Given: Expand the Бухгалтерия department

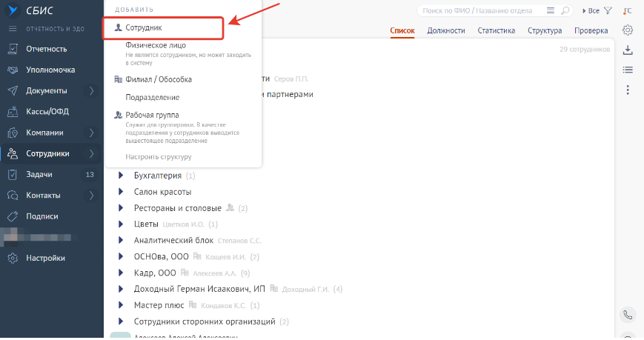Looking at the screenshot, I should point(121,176).
